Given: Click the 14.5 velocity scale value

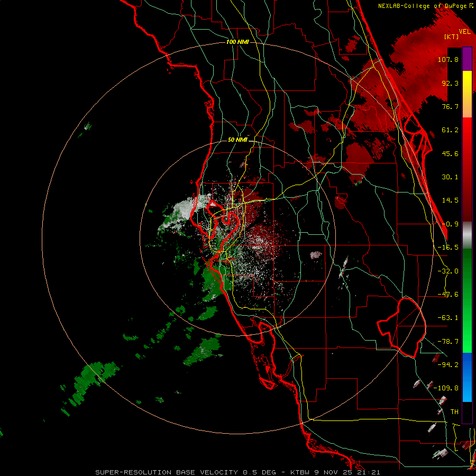Looking at the screenshot, I should pyautogui.click(x=450, y=200).
